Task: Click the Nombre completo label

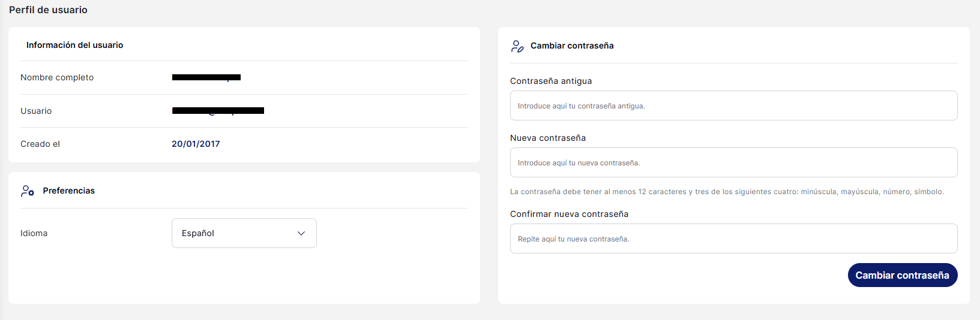Action: (x=57, y=78)
